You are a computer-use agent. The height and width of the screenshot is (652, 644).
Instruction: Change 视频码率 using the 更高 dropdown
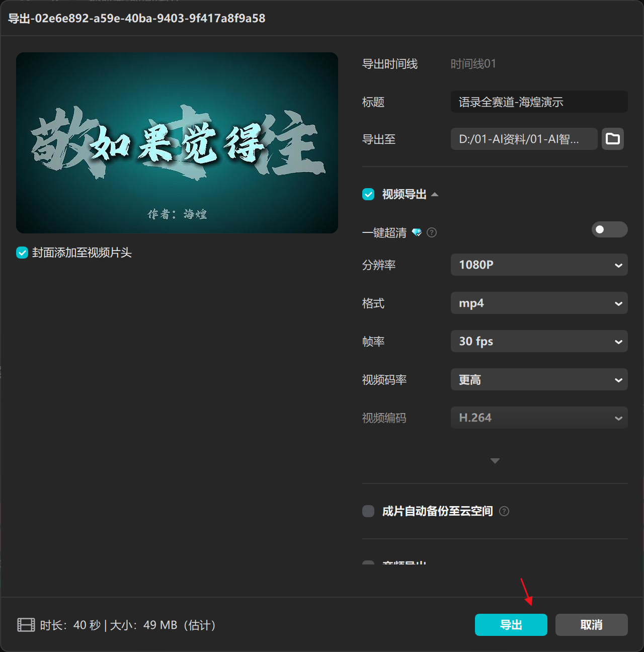point(539,379)
